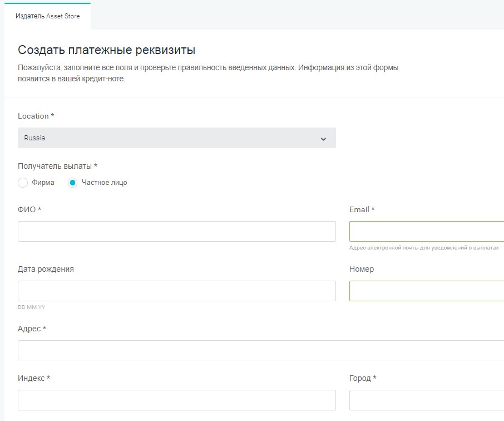The height and width of the screenshot is (421, 504).
Task: Click the "Получатель вылаты *" label
Action: [x=57, y=166]
